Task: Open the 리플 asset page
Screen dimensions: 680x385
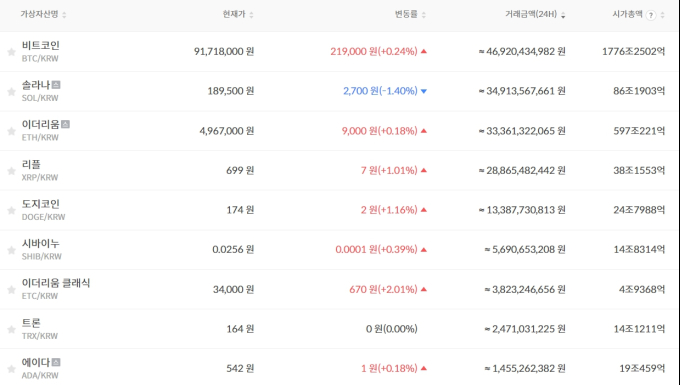Action: (x=31, y=164)
